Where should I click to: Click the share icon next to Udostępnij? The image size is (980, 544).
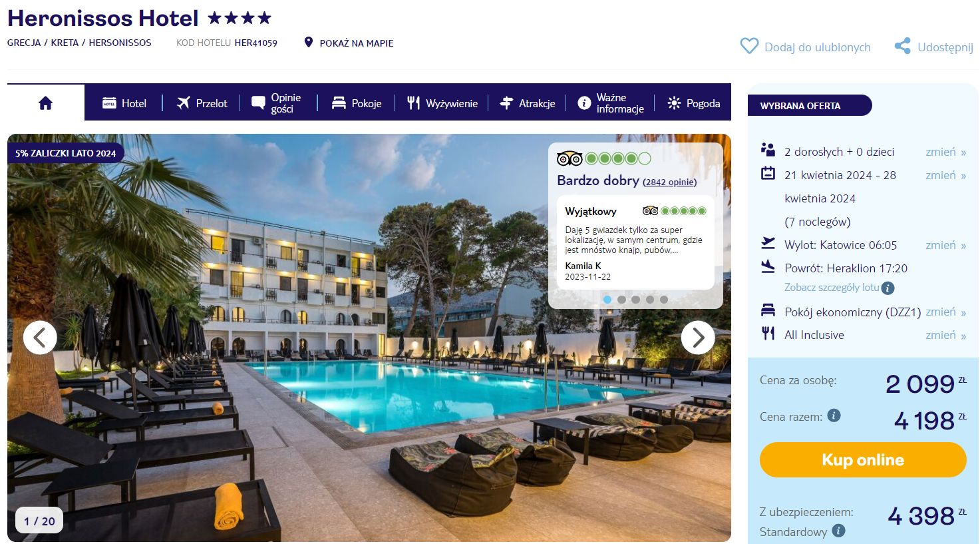pos(903,46)
